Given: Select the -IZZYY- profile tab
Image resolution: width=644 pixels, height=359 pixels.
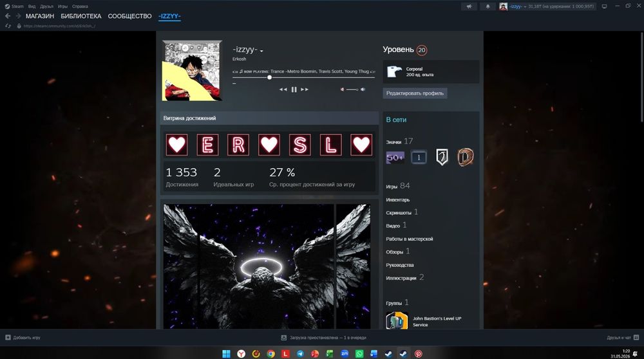Looking at the screenshot, I should (x=169, y=16).
